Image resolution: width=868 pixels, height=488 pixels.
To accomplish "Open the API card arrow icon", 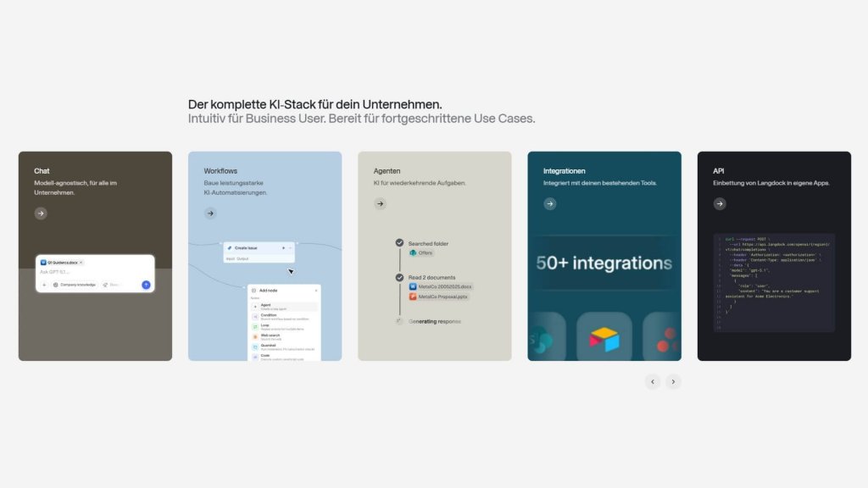I will pos(720,203).
